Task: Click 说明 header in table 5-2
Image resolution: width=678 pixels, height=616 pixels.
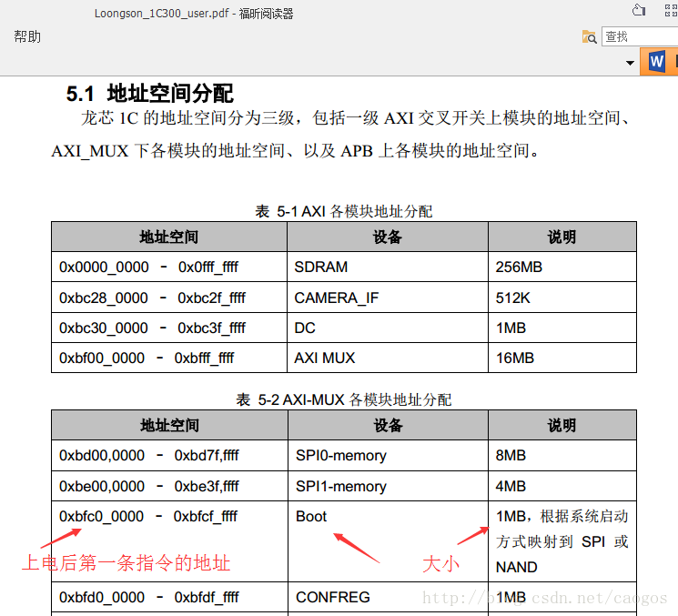Action: point(562,425)
